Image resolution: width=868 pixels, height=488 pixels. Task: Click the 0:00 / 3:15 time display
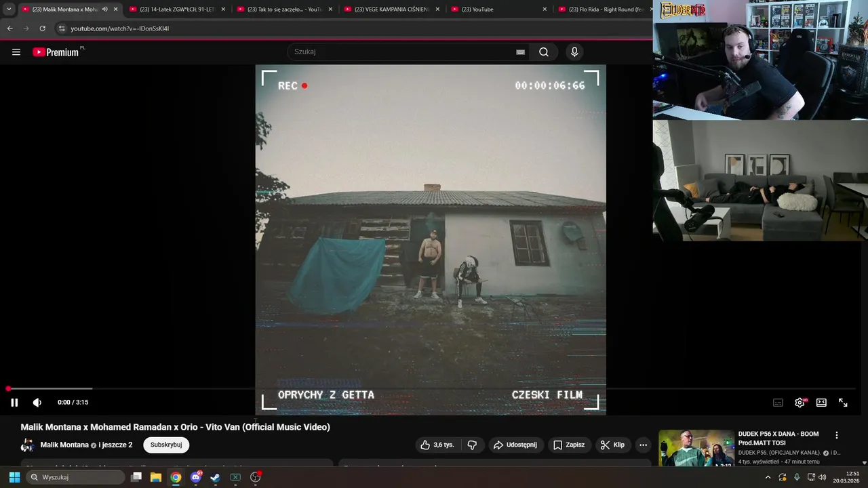[73, 403]
